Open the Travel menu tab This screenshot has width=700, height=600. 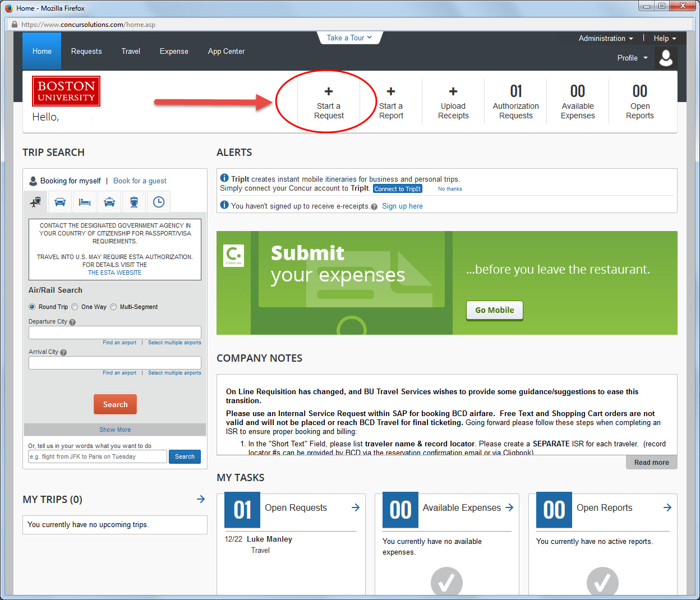[x=131, y=51]
